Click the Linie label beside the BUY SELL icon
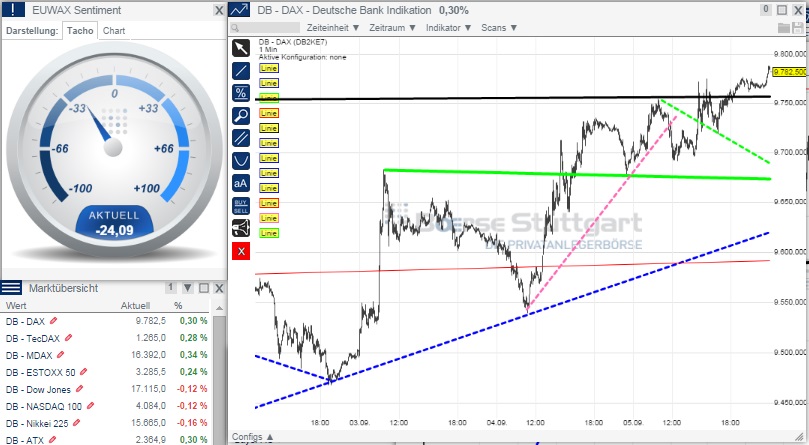Image resolution: width=809 pixels, height=445 pixels. click(269, 203)
